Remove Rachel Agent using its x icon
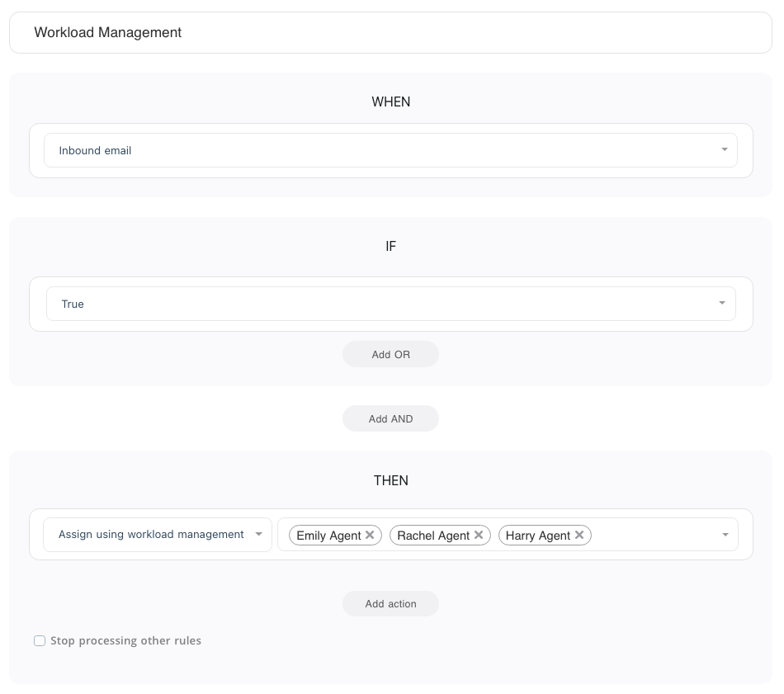Image resolution: width=784 pixels, height=694 pixels. pyautogui.click(x=479, y=535)
